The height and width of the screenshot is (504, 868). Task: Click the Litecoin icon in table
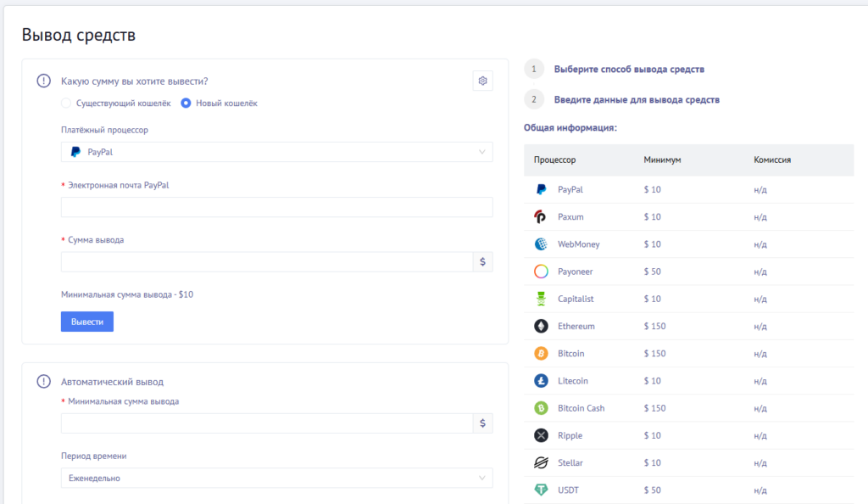pyautogui.click(x=541, y=381)
